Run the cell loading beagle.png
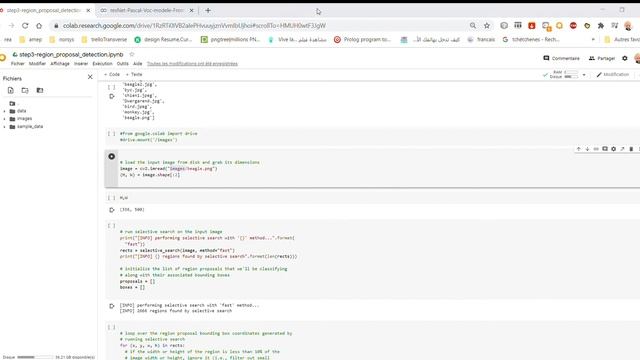The image size is (640, 360). 111,156
